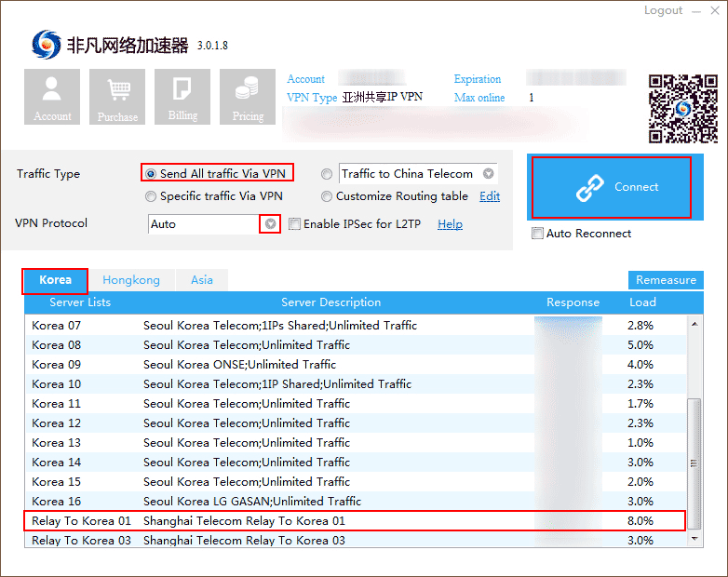The width and height of the screenshot is (728, 577).
Task: Click the server list scroll down arrow
Action: click(694, 539)
